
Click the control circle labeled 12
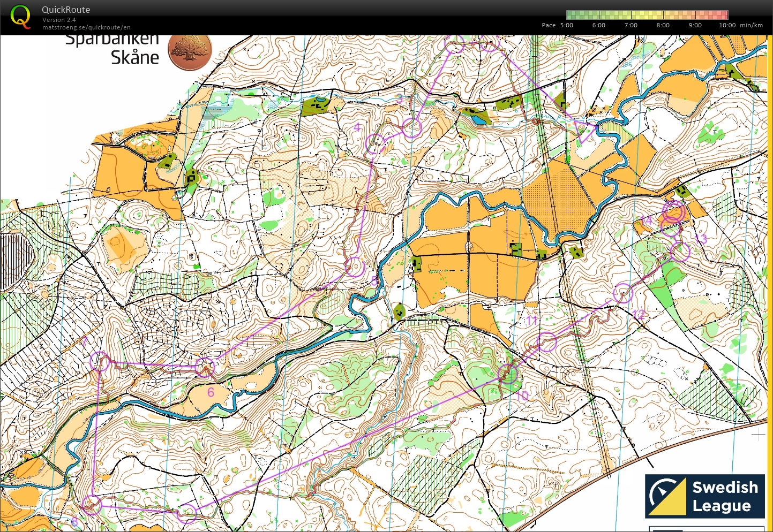click(623, 293)
